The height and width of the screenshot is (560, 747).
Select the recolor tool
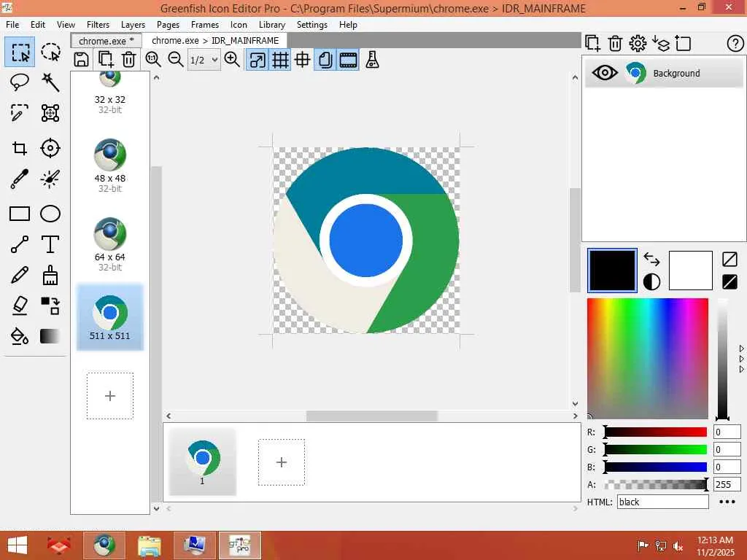[x=50, y=306]
